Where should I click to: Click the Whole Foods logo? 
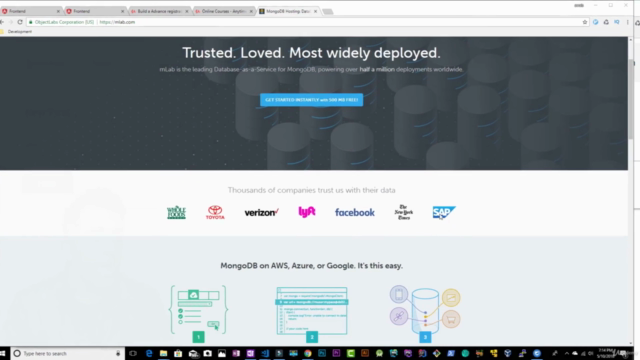tap(176, 213)
